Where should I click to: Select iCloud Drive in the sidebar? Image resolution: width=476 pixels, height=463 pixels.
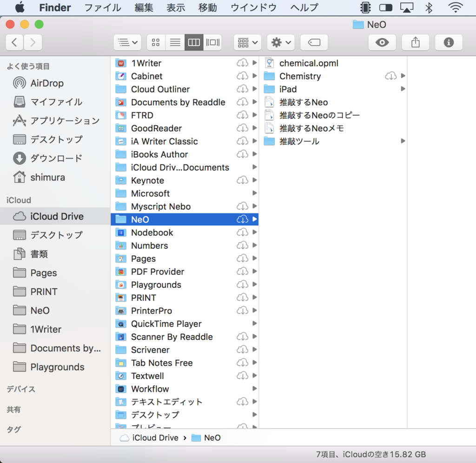(x=55, y=216)
